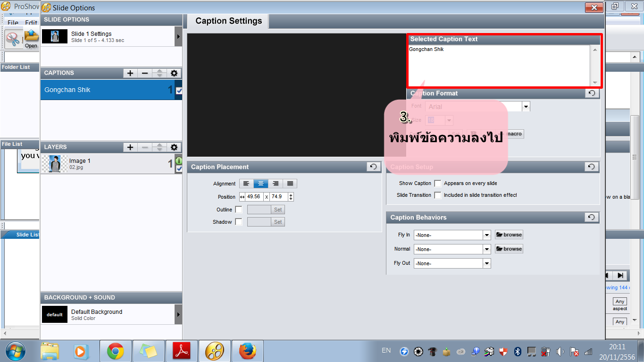Image resolution: width=644 pixels, height=362 pixels.
Task: Reset the Caption Format section
Action: click(592, 93)
